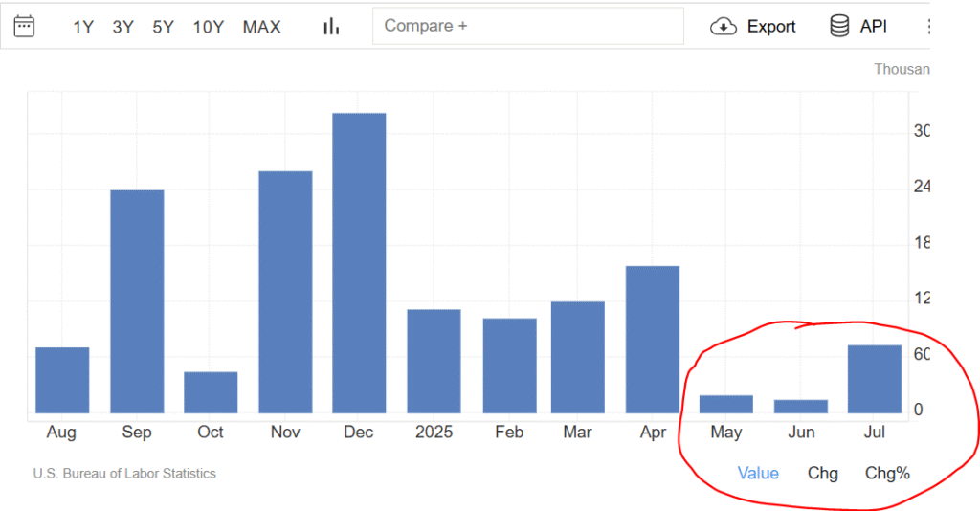Open the calendar date picker icon
The width and height of the screenshot is (980, 511).
[24, 26]
